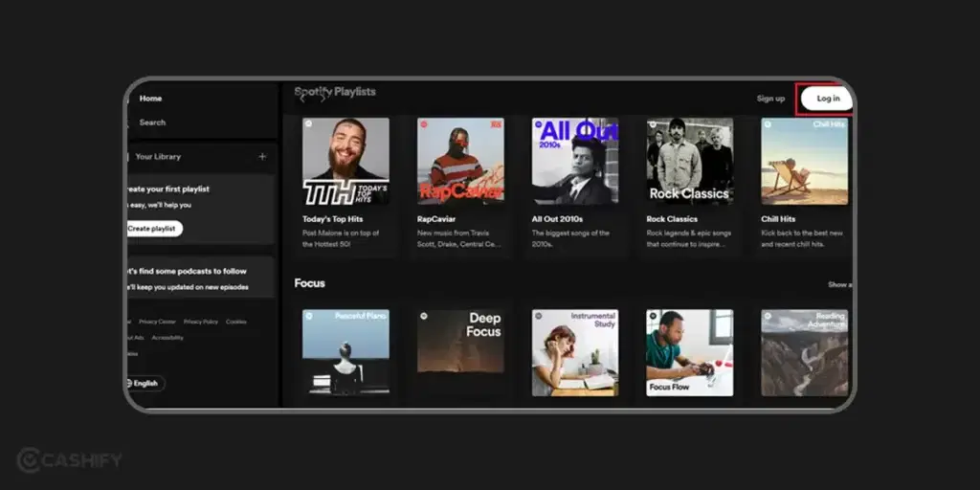Click the All Out 2010s title text
Image resolution: width=980 pixels, height=490 pixels.
coord(558,219)
